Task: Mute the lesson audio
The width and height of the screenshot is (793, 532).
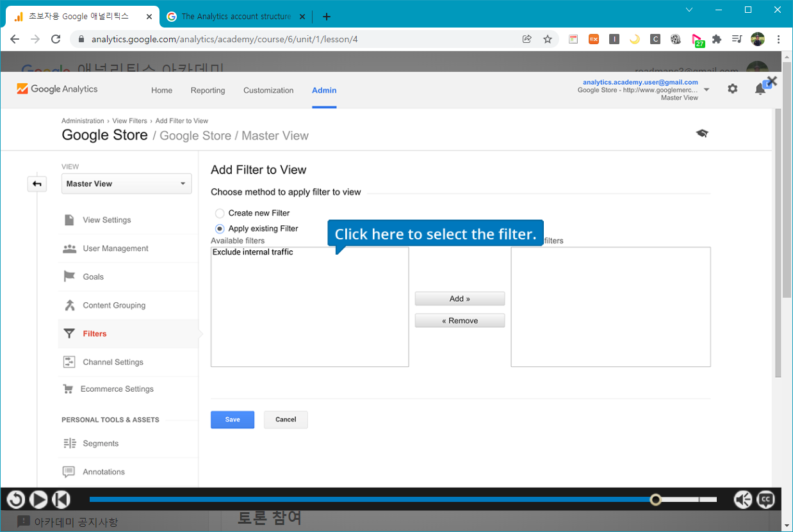Action: [743, 499]
